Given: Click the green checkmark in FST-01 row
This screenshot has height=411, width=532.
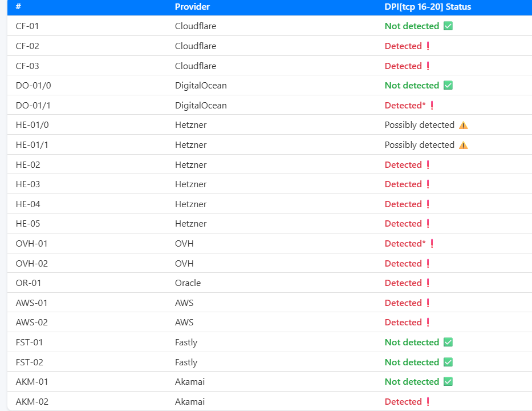Looking at the screenshot, I should (448, 342).
